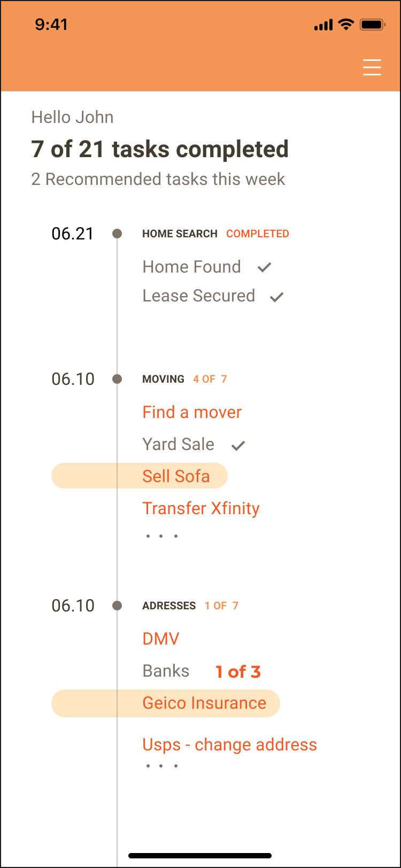The image size is (401, 868).
Task: Select the Home Search timeline dot
Action: tap(117, 234)
